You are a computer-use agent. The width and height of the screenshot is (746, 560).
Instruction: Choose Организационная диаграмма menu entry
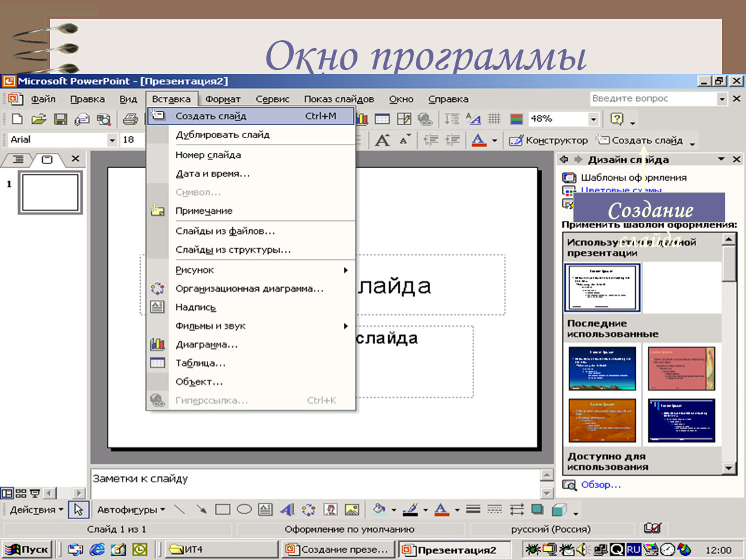(251, 288)
